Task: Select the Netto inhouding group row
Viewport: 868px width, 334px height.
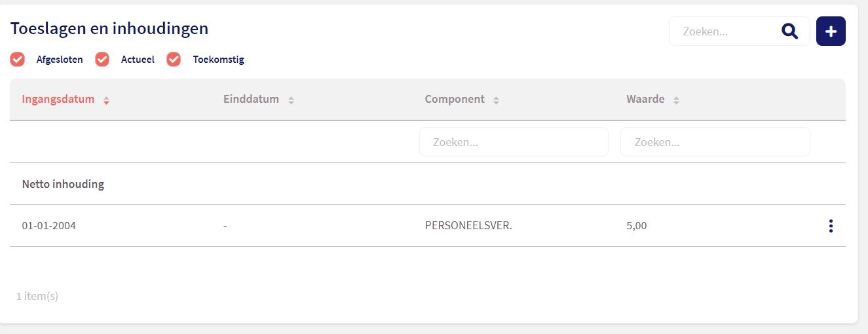Action: click(63, 184)
